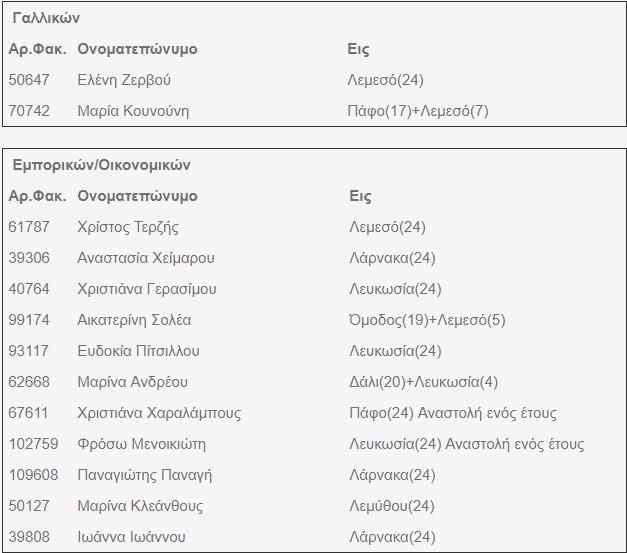Select the Πάφο(17)+Λεμεσό(7) destination cell
The width and height of the screenshot is (627, 553).
coord(418,111)
